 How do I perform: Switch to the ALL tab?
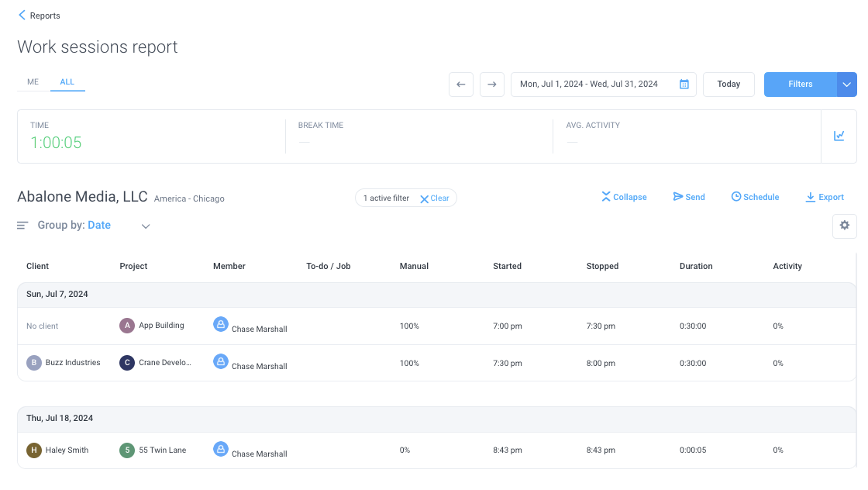(67, 82)
